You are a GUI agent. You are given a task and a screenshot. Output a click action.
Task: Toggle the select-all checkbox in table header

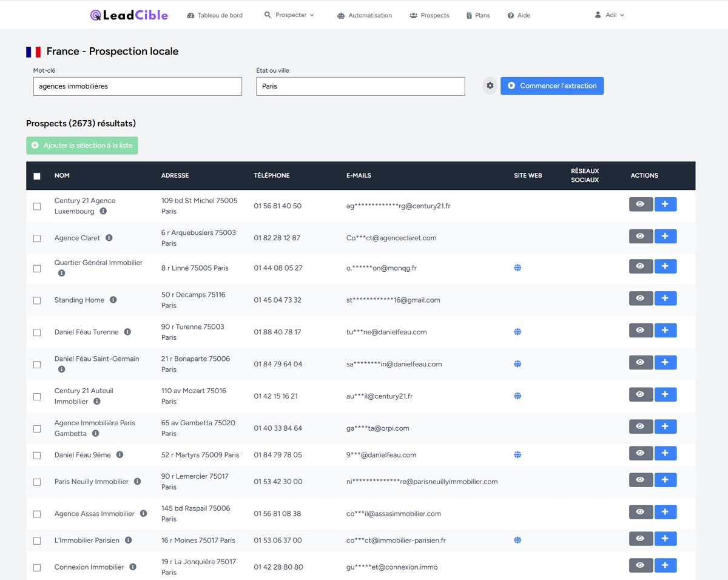tap(37, 176)
